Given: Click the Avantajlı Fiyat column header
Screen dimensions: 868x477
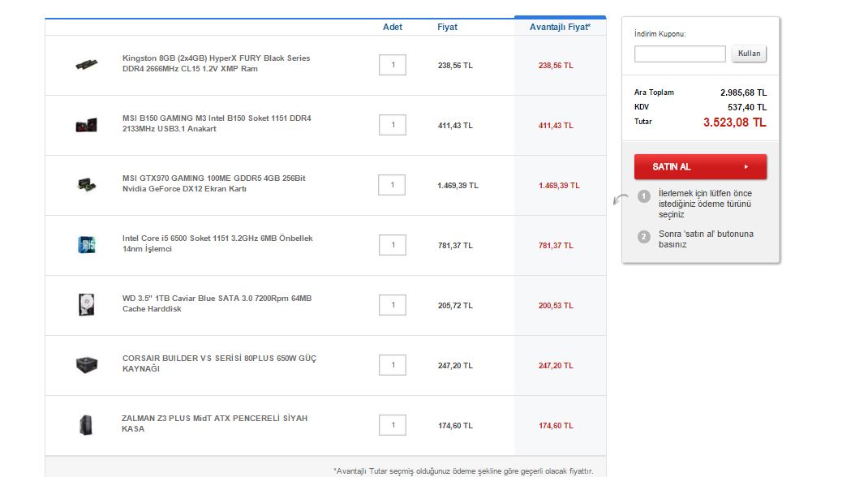Looking at the screenshot, I should 560,27.
